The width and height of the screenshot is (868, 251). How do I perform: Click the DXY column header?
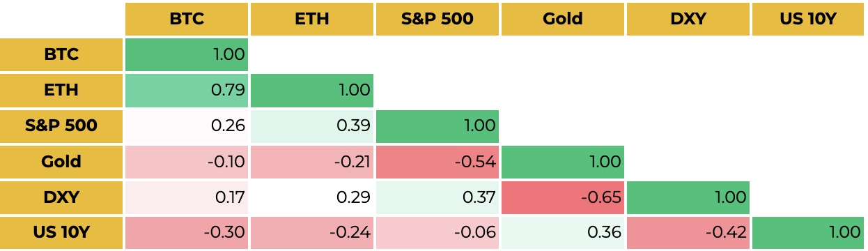pos(688,19)
